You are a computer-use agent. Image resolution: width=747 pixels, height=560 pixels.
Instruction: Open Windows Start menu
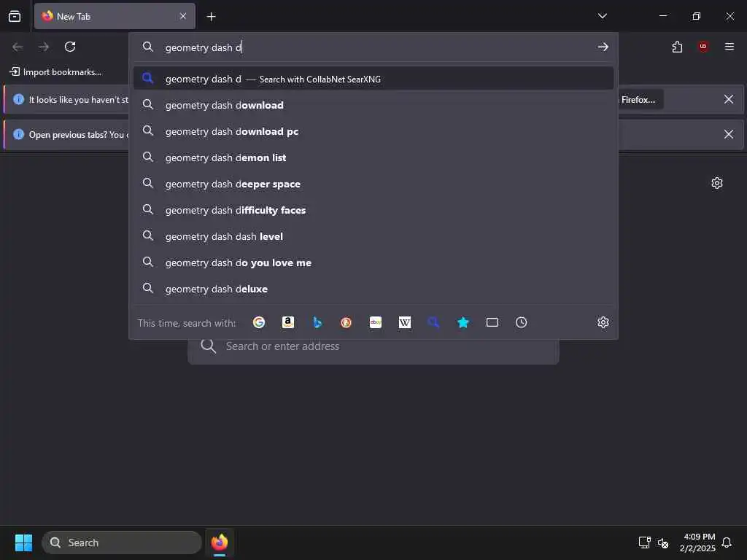pos(23,542)
